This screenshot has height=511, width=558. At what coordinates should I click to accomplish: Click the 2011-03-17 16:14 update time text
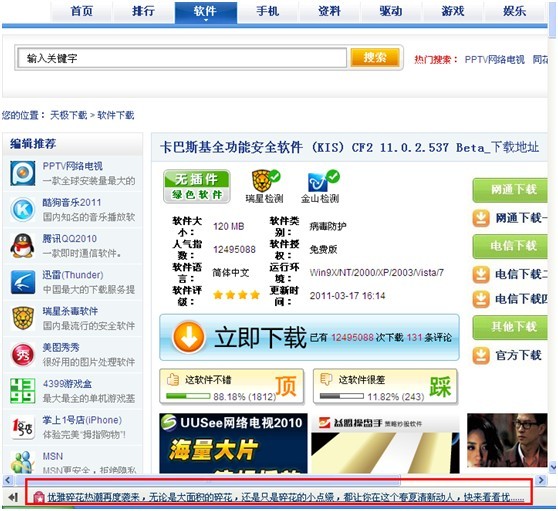pyautogui.click(x=347, y=296)
